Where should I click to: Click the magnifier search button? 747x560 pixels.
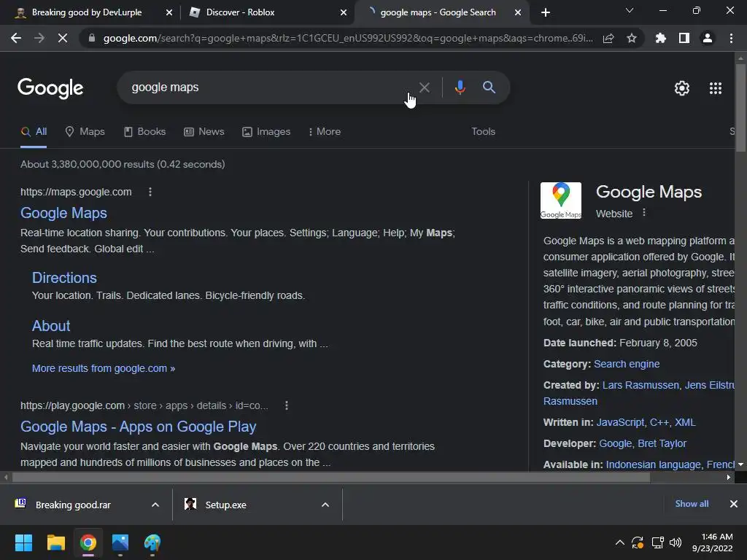click(x=489, y=87)
